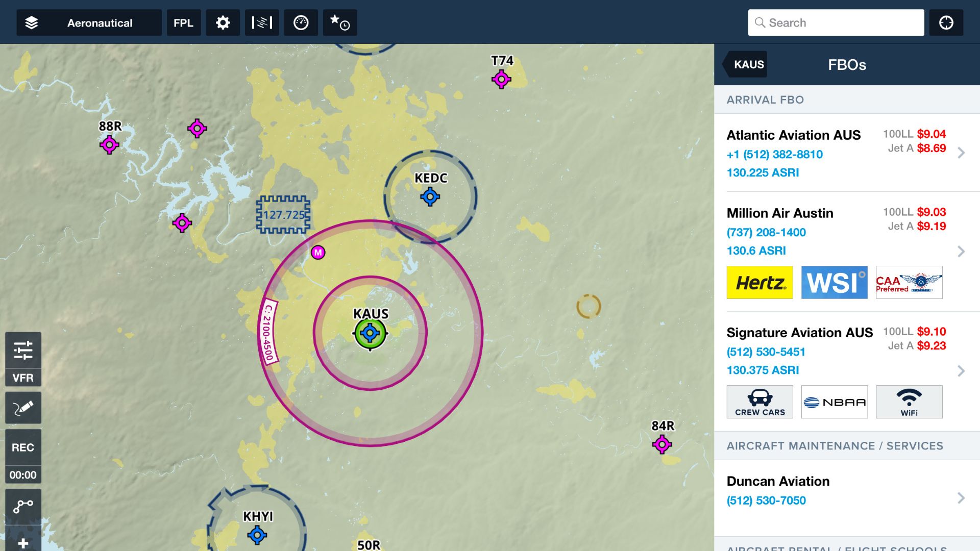The image size is (980, 551).
Task: Open the instrument gauge icon
Action: (301, 22)
